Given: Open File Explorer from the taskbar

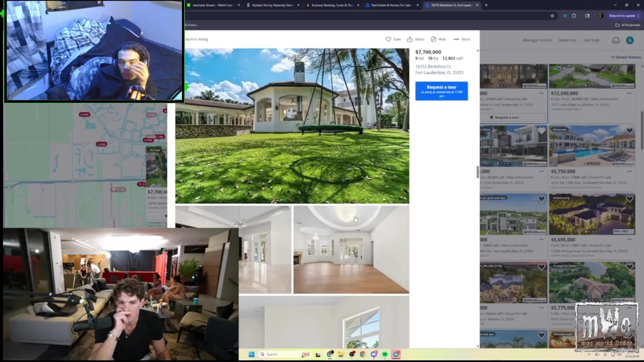Looking at the screenshot, I should pos(341,354).
